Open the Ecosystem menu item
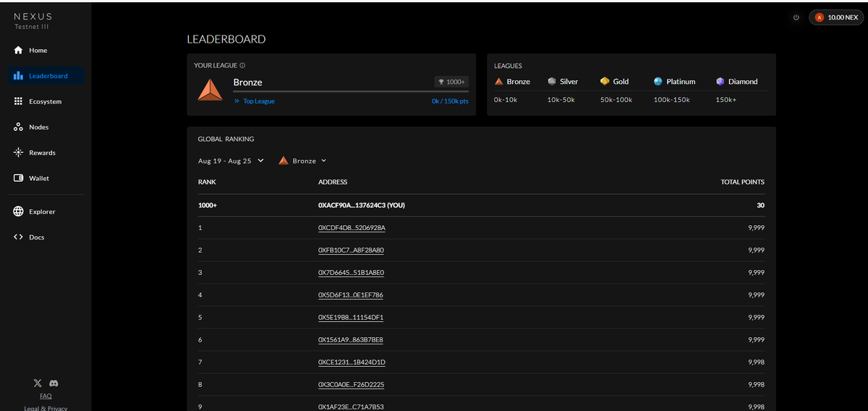Image resolution: width=868 pixels, height=411 pixels. point(46,101)
